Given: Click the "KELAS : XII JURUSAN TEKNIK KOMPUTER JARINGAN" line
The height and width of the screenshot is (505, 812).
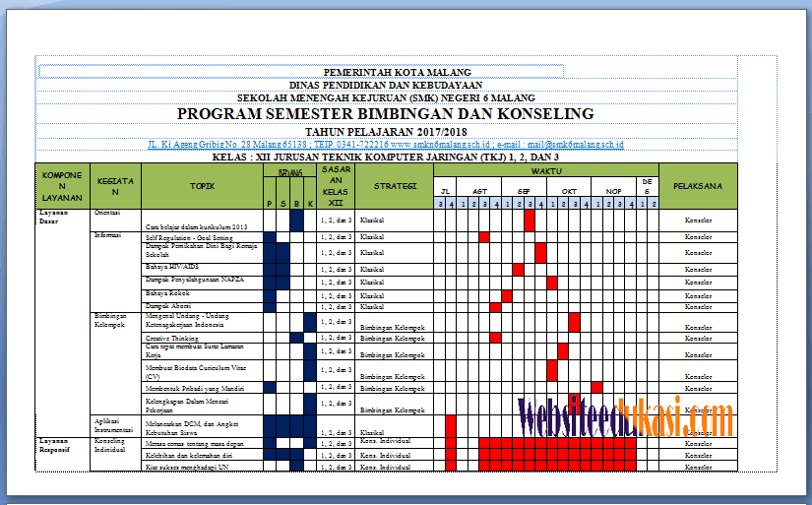Looking at the screenshot, I should point(385,157).
